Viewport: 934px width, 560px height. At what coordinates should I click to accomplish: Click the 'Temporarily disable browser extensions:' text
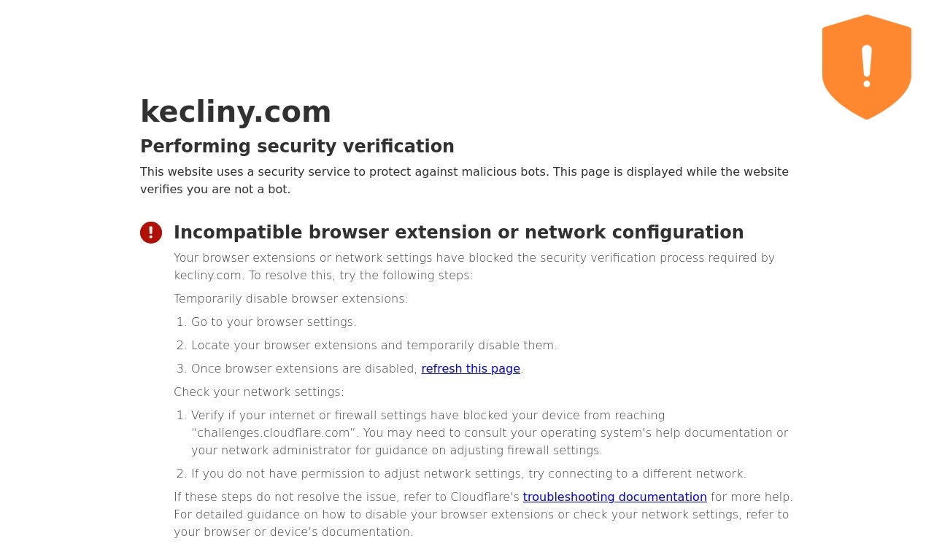[291, 299]
